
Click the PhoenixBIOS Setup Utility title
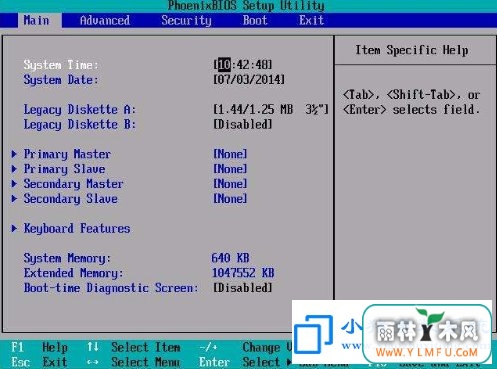coord(246,6)
